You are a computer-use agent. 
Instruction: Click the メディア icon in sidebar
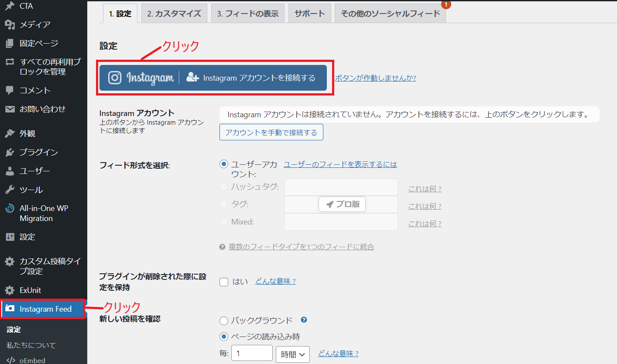[x=10, y=25]
